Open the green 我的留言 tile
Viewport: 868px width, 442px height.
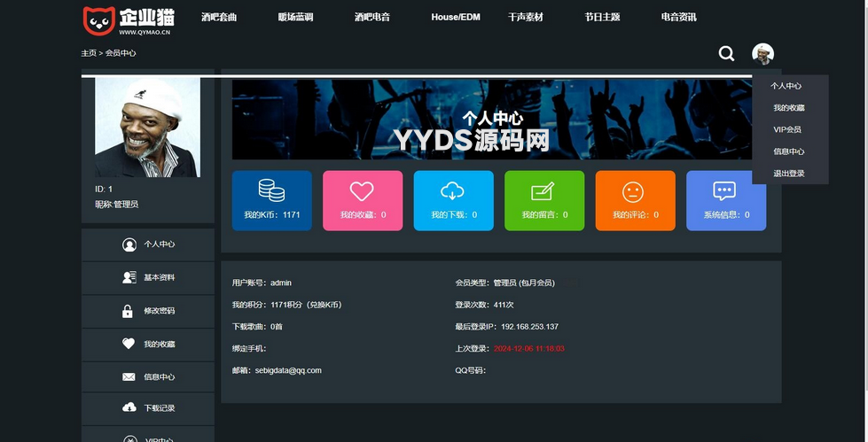pos(544,200)
